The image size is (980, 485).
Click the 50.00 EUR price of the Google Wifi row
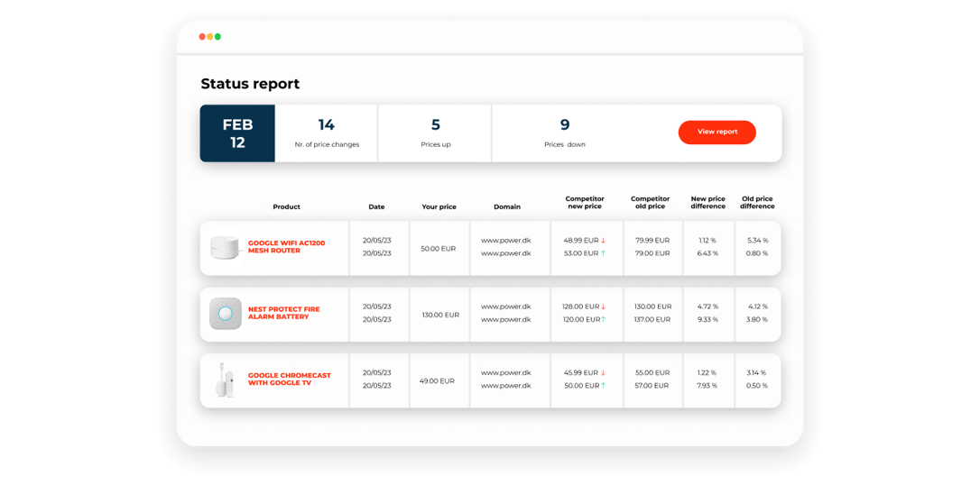coord(439,249)
